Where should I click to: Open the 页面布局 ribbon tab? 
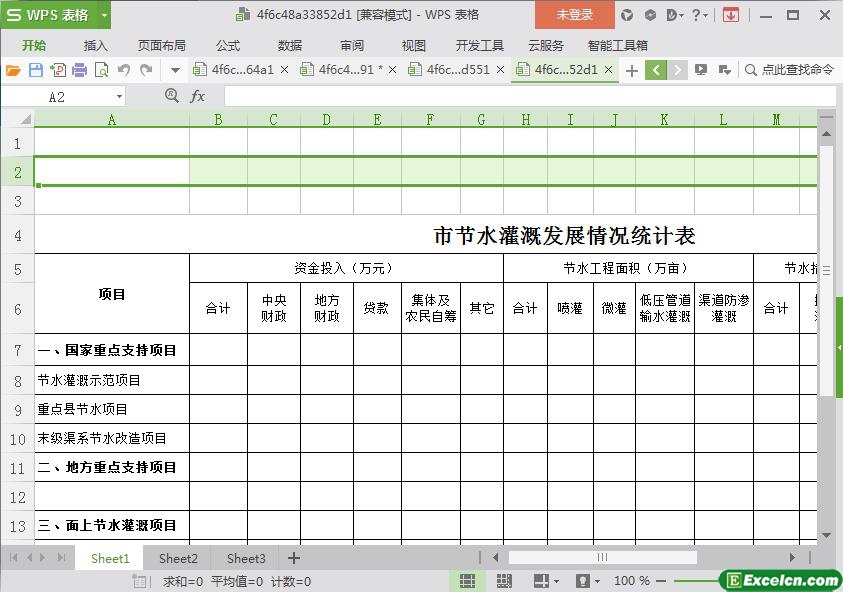(161, 45)
